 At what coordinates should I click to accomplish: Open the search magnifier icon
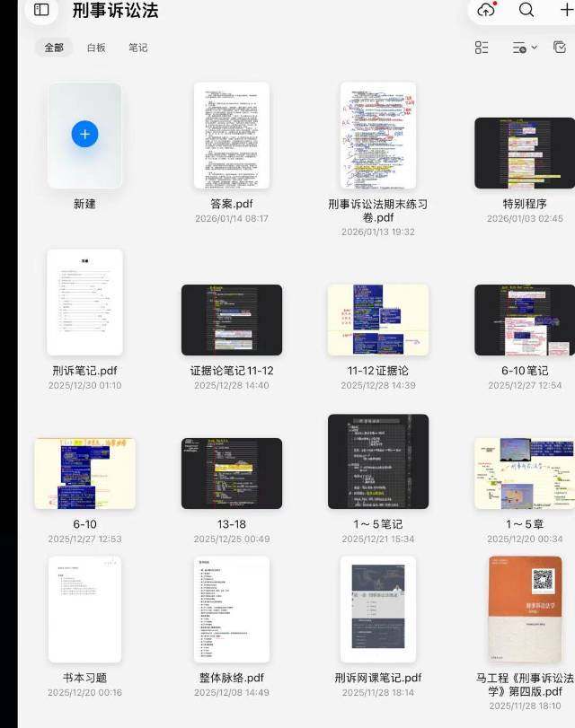(x=526, y=9)
